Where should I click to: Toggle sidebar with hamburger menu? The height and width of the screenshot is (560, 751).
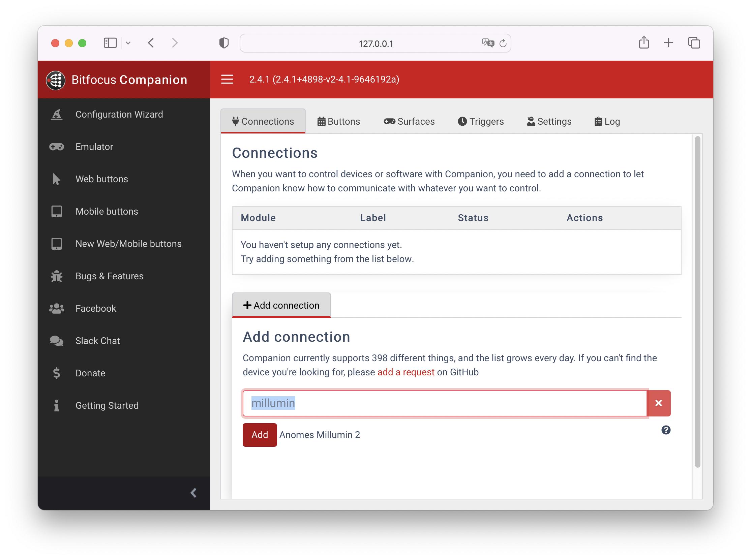pyautogui.click(x=227, y=79)
